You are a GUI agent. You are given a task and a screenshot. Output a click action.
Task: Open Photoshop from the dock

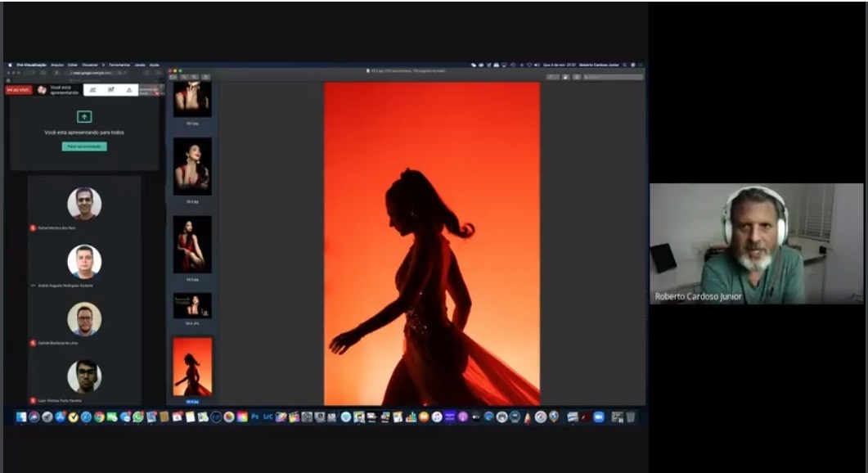pyautogui.click(x=254, y=417)
